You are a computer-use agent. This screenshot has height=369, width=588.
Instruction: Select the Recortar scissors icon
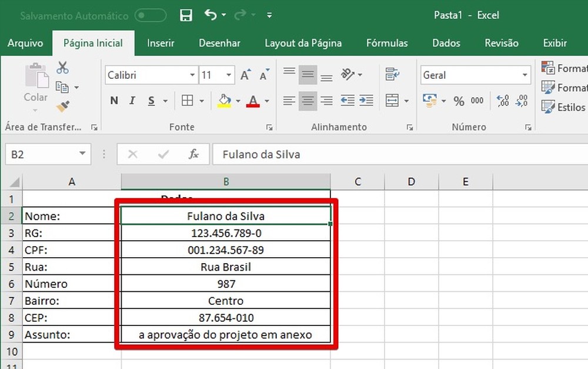61,67
